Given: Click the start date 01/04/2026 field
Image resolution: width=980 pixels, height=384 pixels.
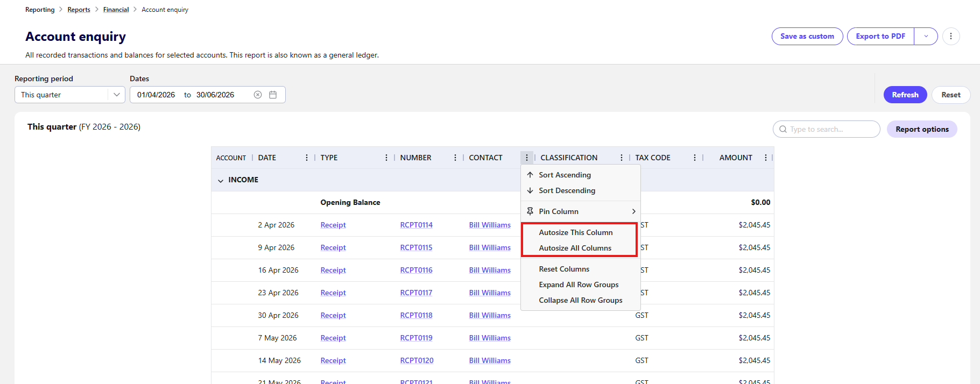Looking at the screenshot, I should coord(156,95).
